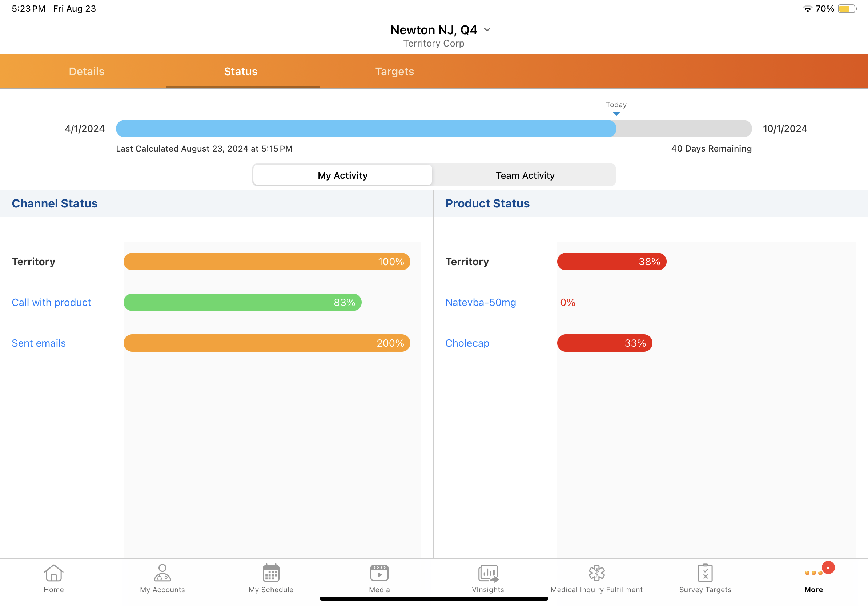Select the Status tab
Image resolution: width=868 pixels, height=606 pixels.
pyautogui.click(x=240, y=72)
